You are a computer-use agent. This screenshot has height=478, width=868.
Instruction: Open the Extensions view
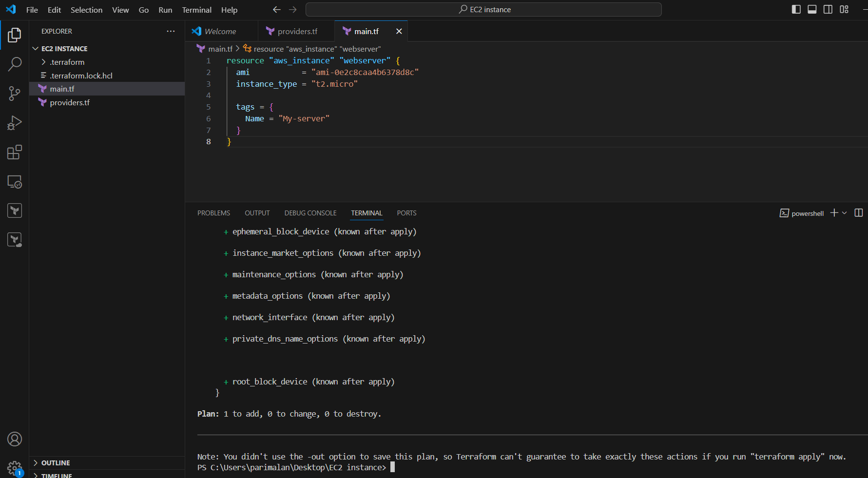(x=15, y=152)
